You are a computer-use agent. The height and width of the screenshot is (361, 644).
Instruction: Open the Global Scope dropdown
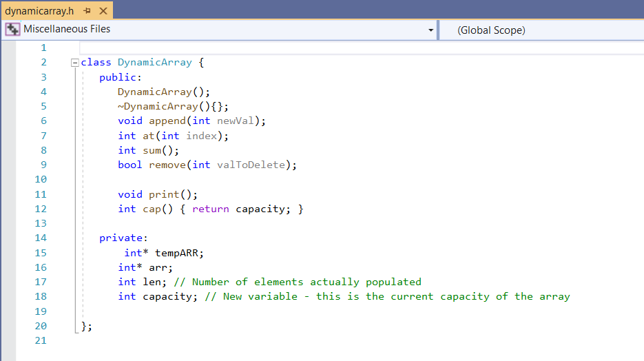point(541,30)
